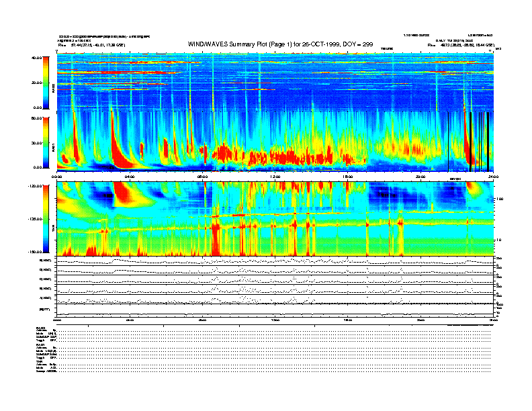
Task: Click 00:00 tick label beneath RAD1 spectrogram
Action: point(56,177)
